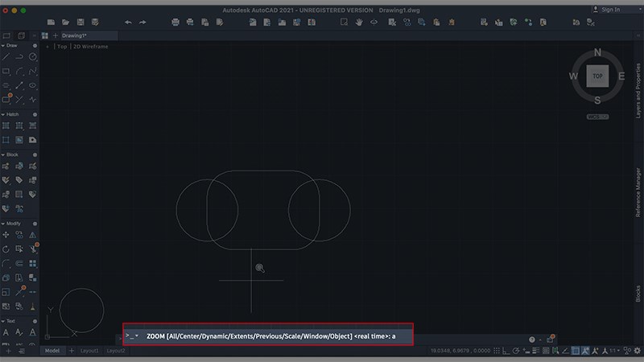Switch to the Layout2 tab
The image size is (644, 362).
(x=116, y=351)
